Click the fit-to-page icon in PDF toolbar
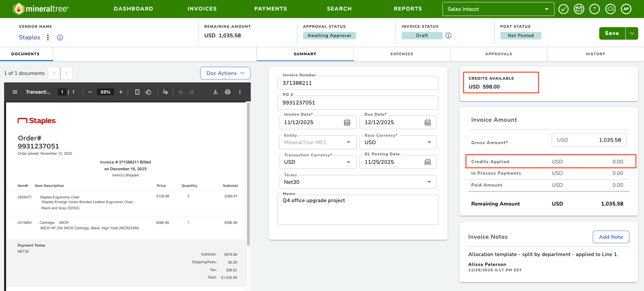 (137, 92)
